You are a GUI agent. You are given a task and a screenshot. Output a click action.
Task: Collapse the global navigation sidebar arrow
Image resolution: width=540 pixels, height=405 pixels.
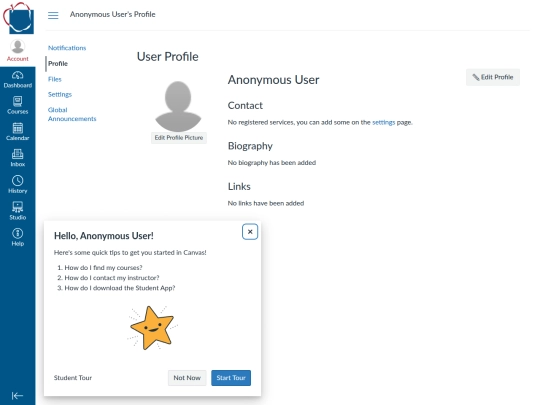pyautogui.click(x=17, y=396)
